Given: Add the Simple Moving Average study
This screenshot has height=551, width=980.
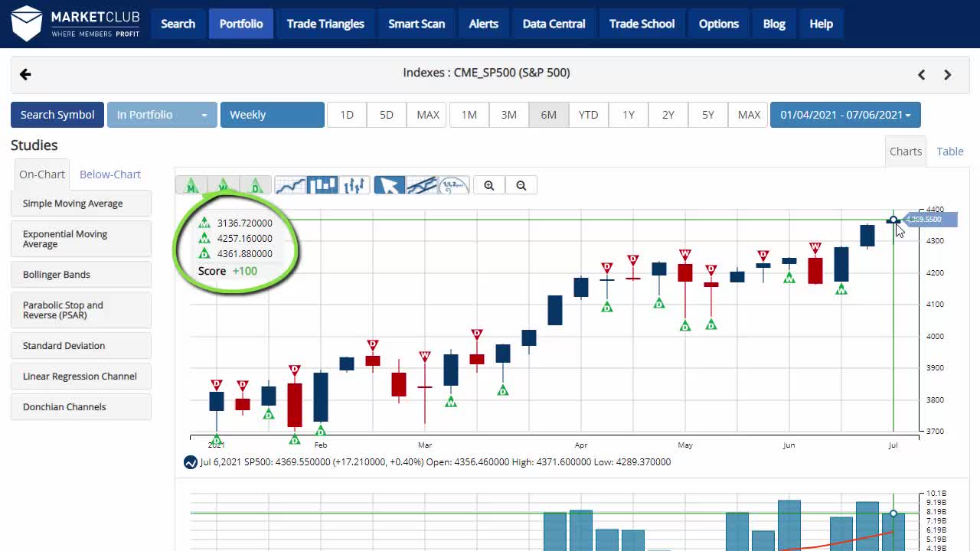Looking at the screenshot, I should (81, 204).
